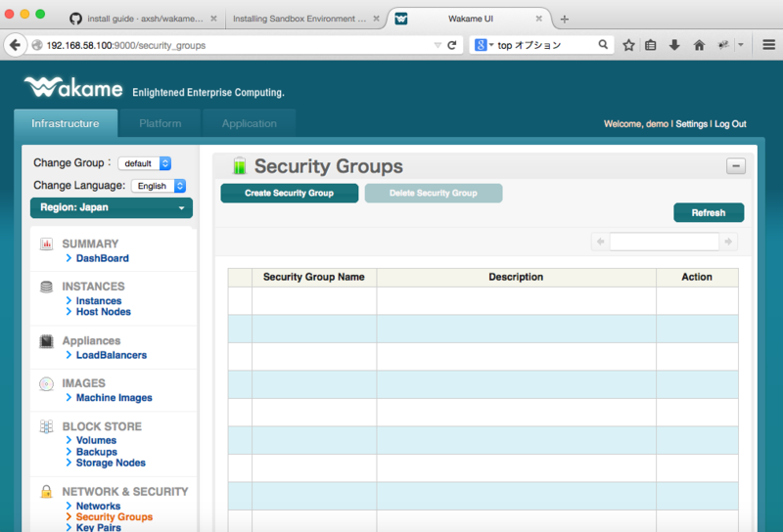This screenshot has width=783, height=532.
Task: Click the search magnifier icon
Action: click(603, 45)
